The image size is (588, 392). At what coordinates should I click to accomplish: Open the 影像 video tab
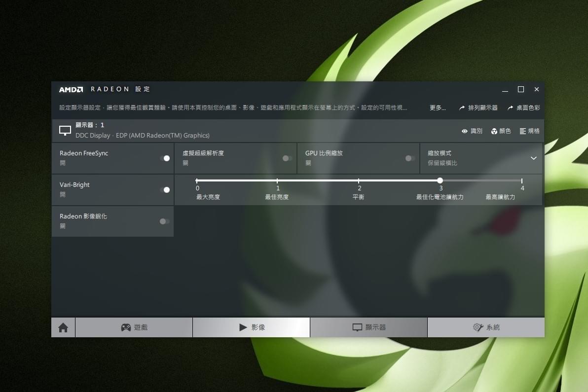(252, 327)
